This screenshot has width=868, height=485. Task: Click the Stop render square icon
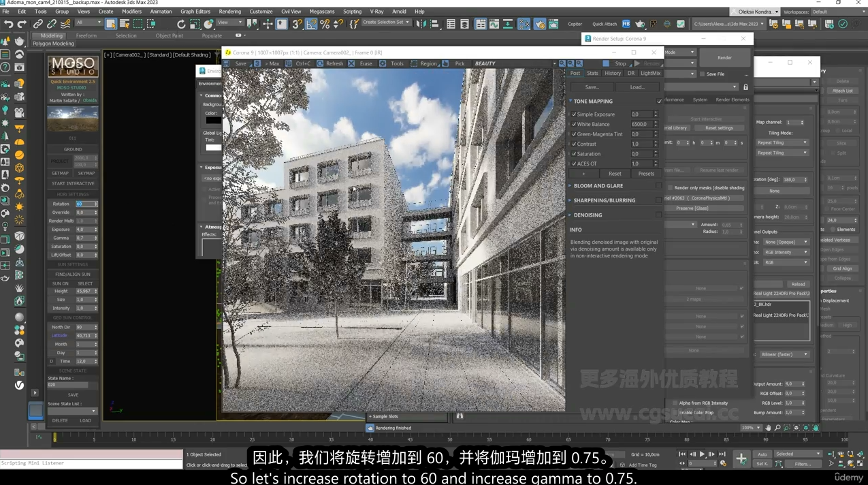coord(606,63)
